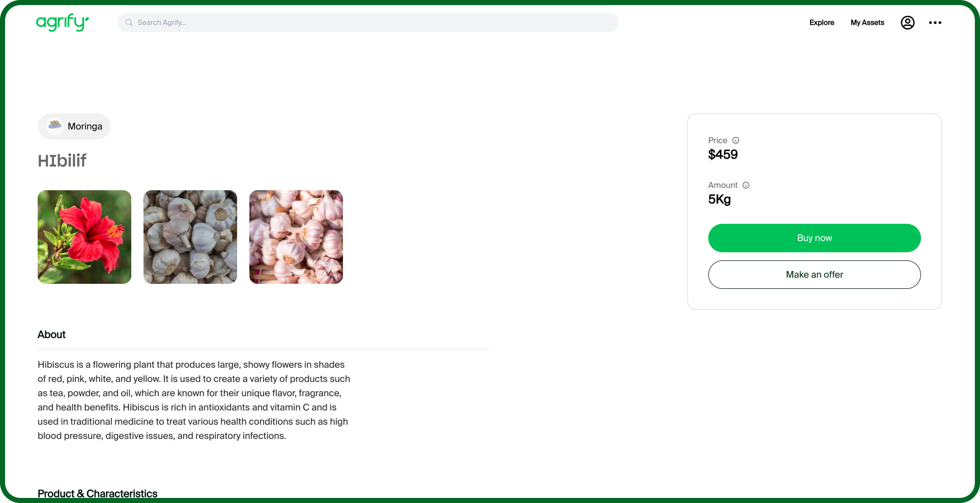Click the Agrify logo
980x503 pixels.
[x=63, y=22]
